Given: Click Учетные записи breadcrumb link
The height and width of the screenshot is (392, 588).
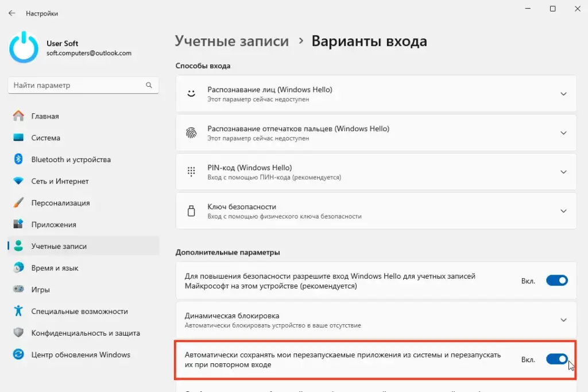Looking at the screenshot, I should [231, 41].
